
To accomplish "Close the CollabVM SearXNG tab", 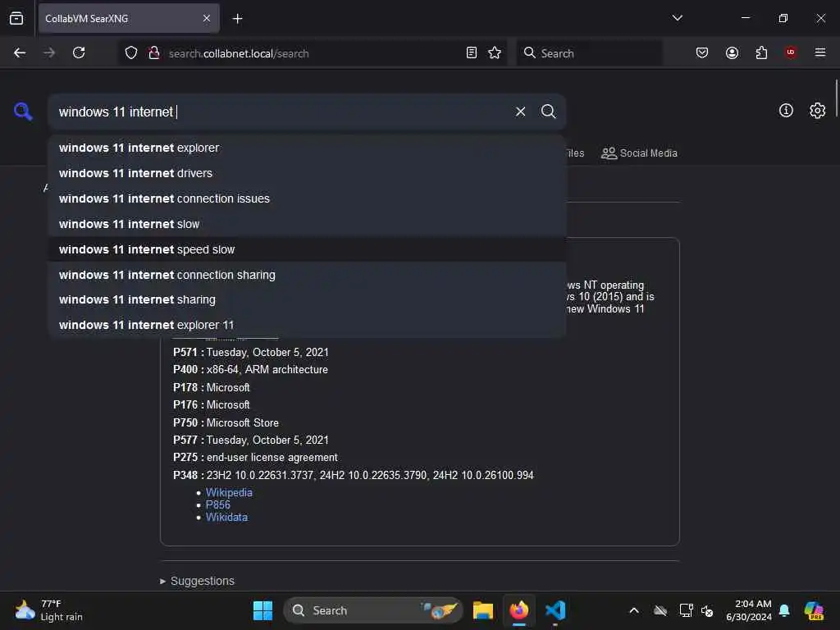I will [x=207, y=18].
